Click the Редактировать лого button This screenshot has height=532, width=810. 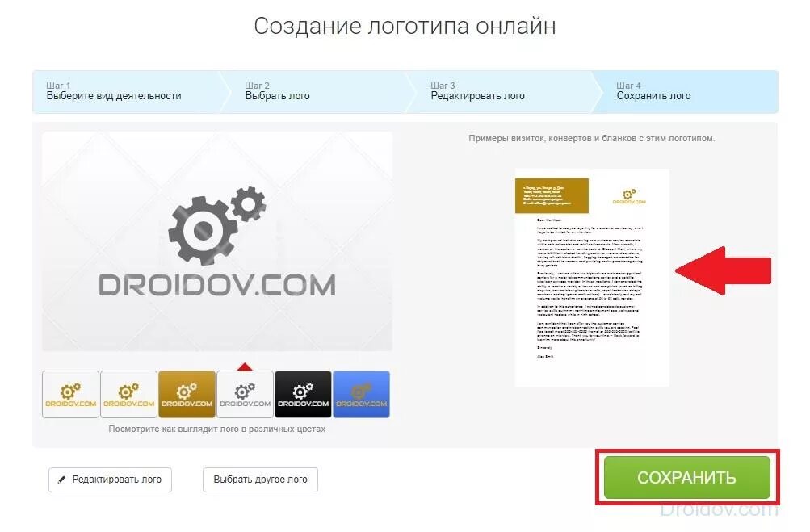(110, 480)
